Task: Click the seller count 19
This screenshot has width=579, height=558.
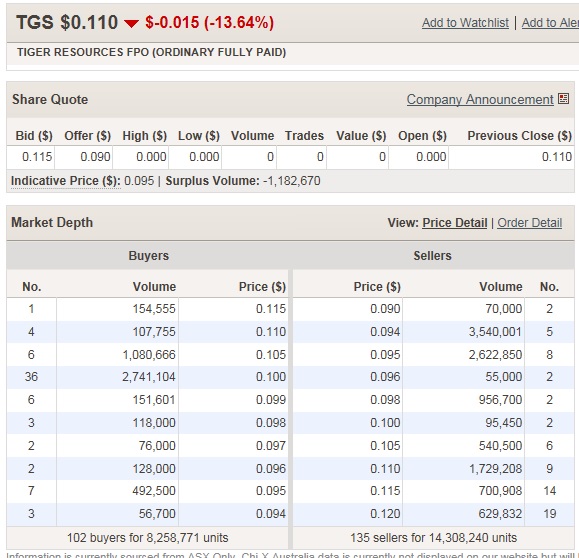Action: click(549, 513)
